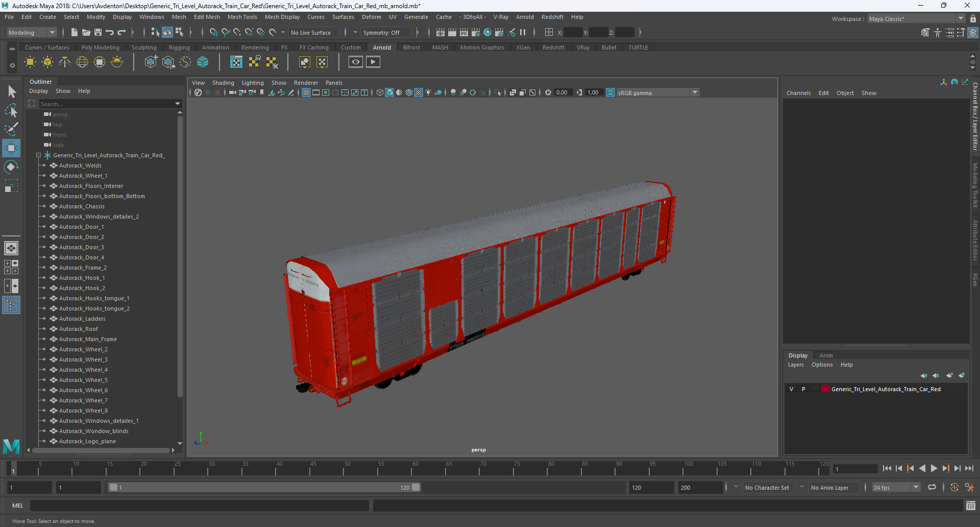Create new display layer

949,375
